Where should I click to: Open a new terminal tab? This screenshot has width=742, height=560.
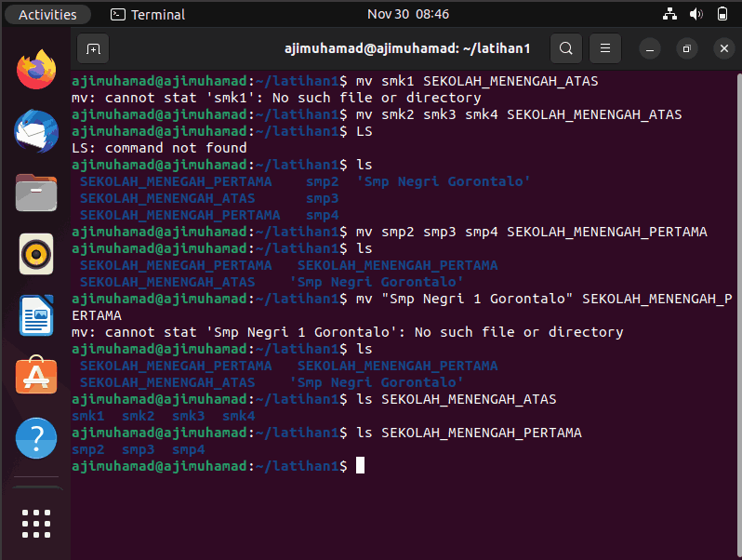click(x=93, y=48)
